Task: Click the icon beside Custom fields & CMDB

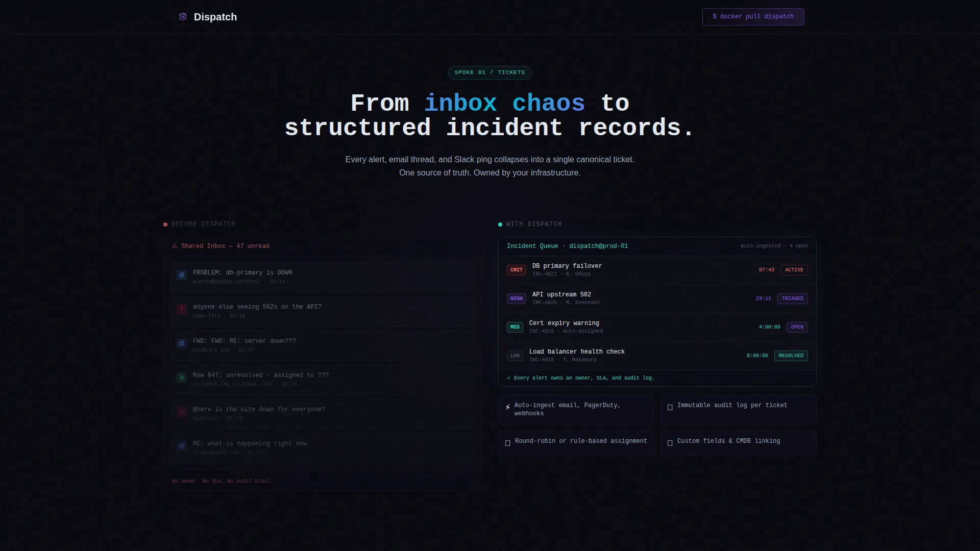Action: [x=670, y=443]
